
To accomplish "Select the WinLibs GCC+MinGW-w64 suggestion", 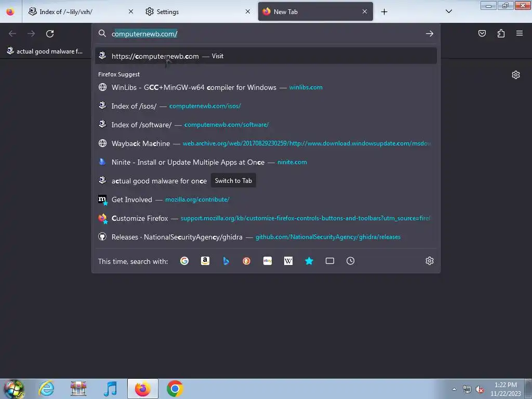I will point(266,87).
